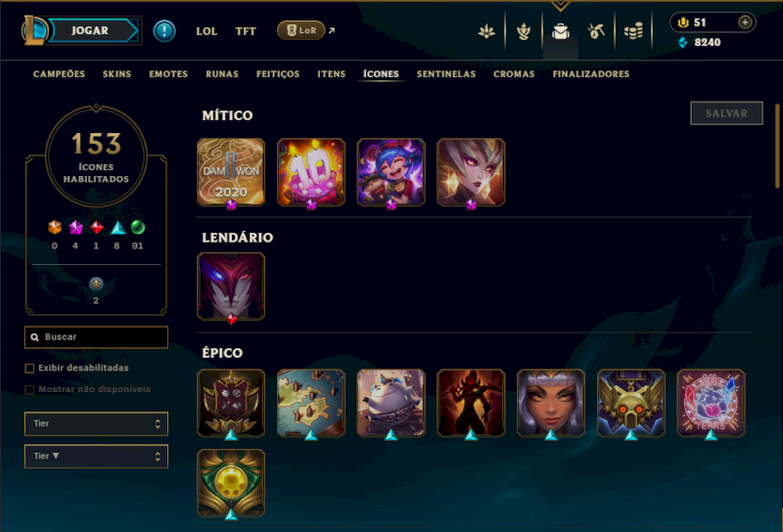Select the 10th anniversary cake icon
Screen dimensions: 783x532
[310, 172]
